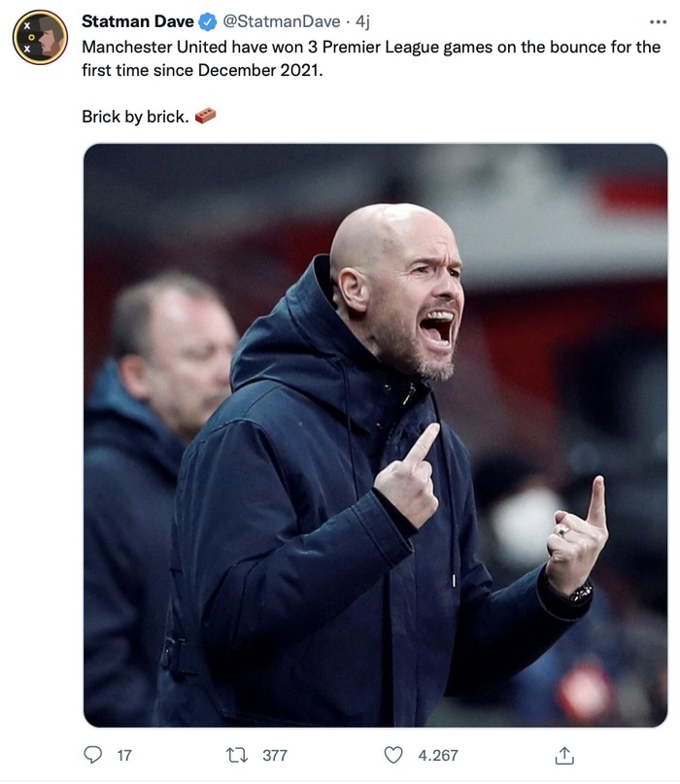Click the brick emoji in tweet
Viewport: 680px width, 784px height.
(205, 117)
